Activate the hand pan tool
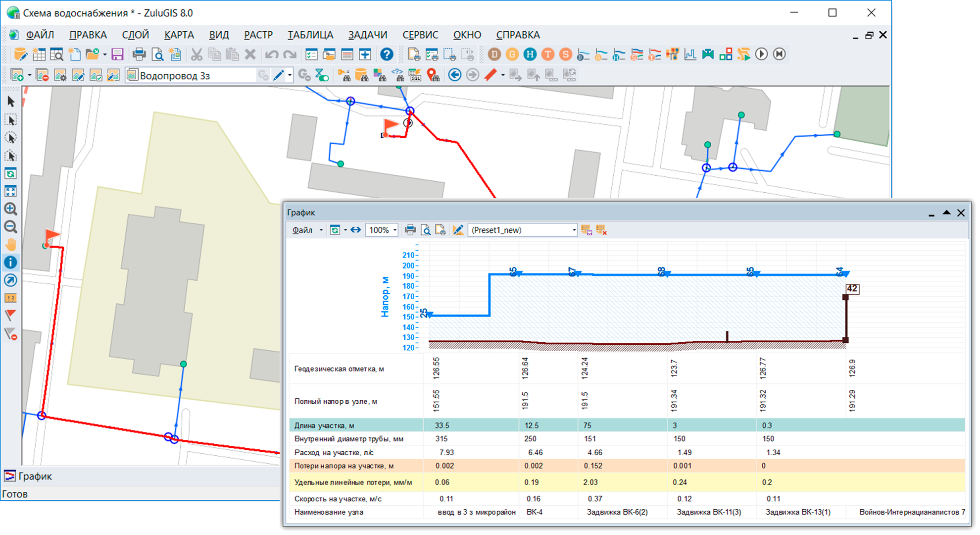980x535 pixels. click(10, 245)
